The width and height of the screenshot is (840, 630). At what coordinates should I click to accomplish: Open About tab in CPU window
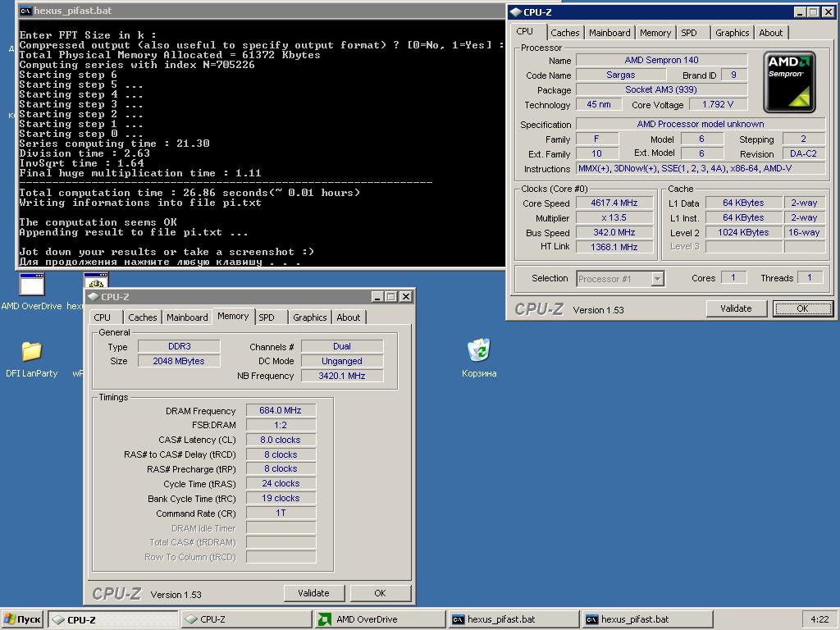770,33
